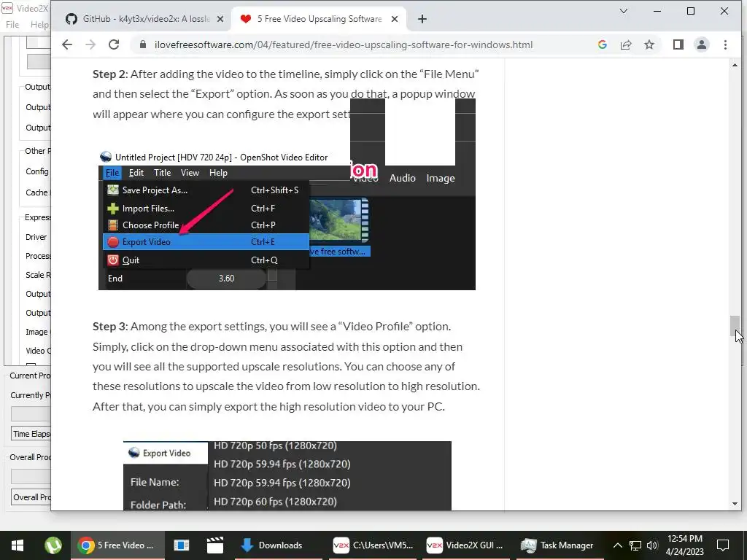Click scrollbar down arrow in browser
Image resolution: width=747 pixels, height=560 pixels.
point(735,504)
